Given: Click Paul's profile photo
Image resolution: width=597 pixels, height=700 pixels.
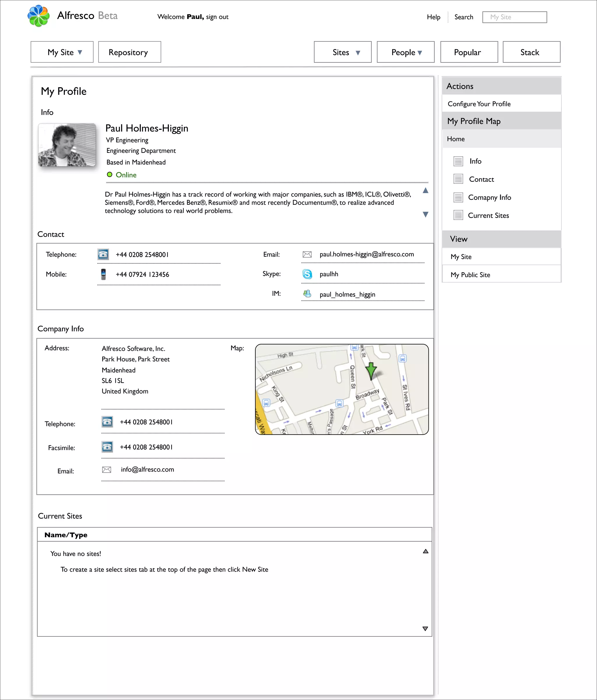Looking at the screenshot, I should [67, 145].
